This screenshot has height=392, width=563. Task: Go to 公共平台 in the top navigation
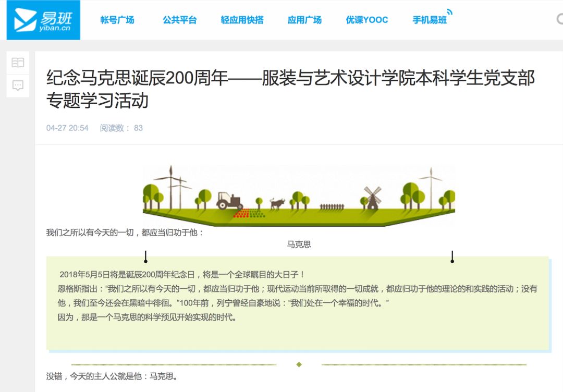[179, 20]
